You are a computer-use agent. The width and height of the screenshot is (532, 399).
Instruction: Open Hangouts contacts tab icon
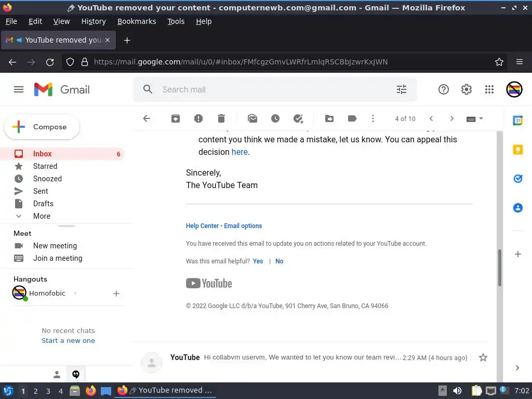pyautogui.click(x=57, y=374)
